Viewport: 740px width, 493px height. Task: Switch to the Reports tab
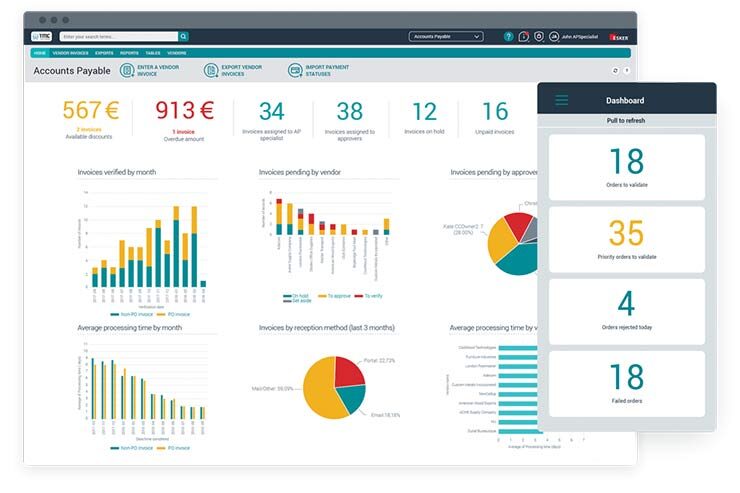129,52
